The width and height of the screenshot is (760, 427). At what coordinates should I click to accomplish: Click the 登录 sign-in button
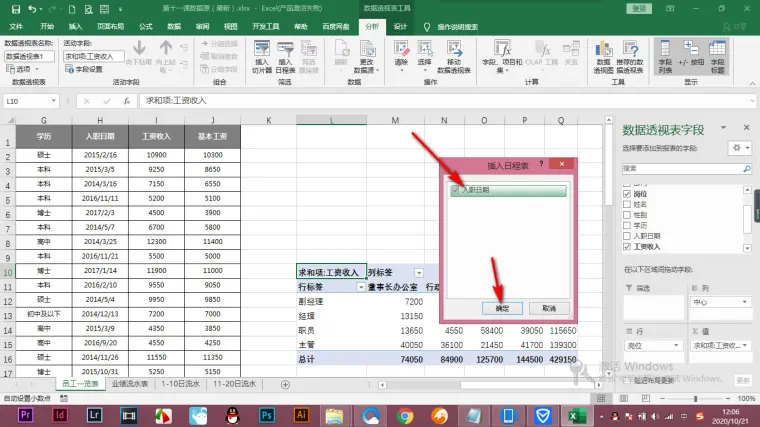click(639, 8)
